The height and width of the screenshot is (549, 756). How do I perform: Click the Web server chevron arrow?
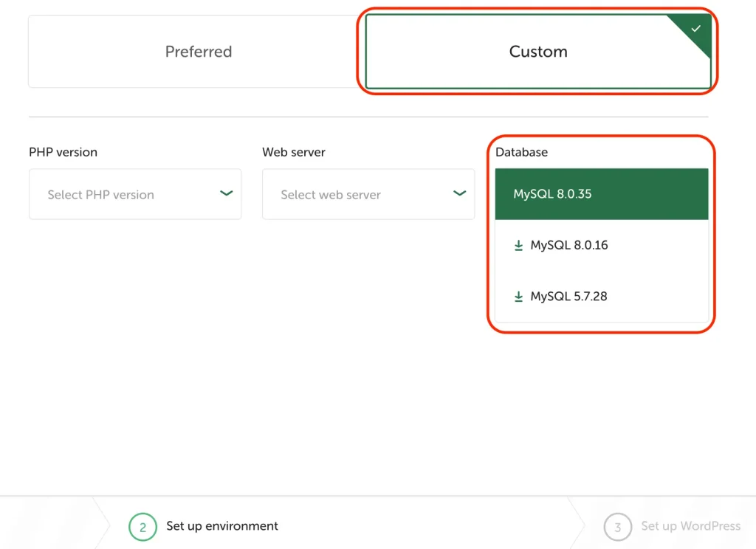pyautogui.click(x=459, y=193)
